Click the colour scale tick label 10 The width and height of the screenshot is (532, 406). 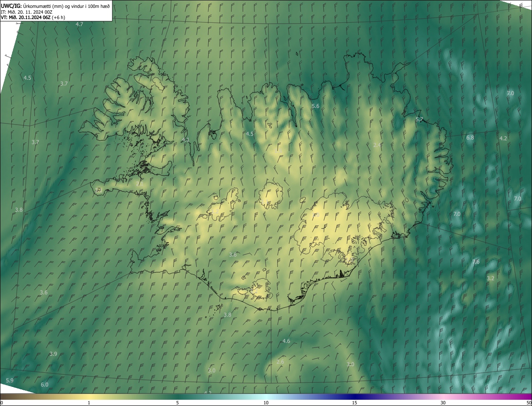[266, 403]
